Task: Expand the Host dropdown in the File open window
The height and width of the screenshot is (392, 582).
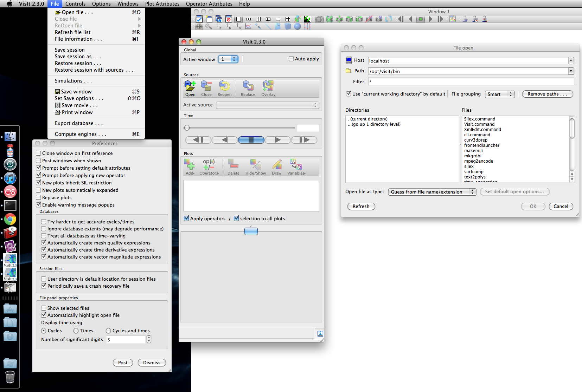Action: 571,61
